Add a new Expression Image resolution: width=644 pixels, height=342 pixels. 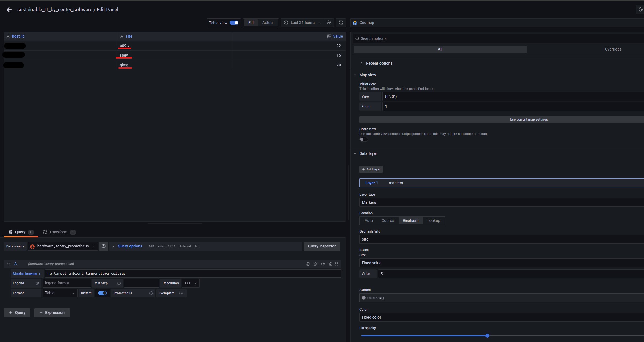pos(52,313)
